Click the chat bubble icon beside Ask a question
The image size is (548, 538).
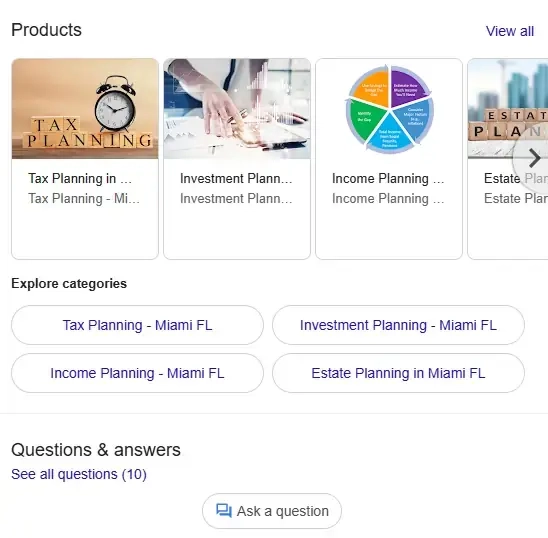(x=224, y=511)
